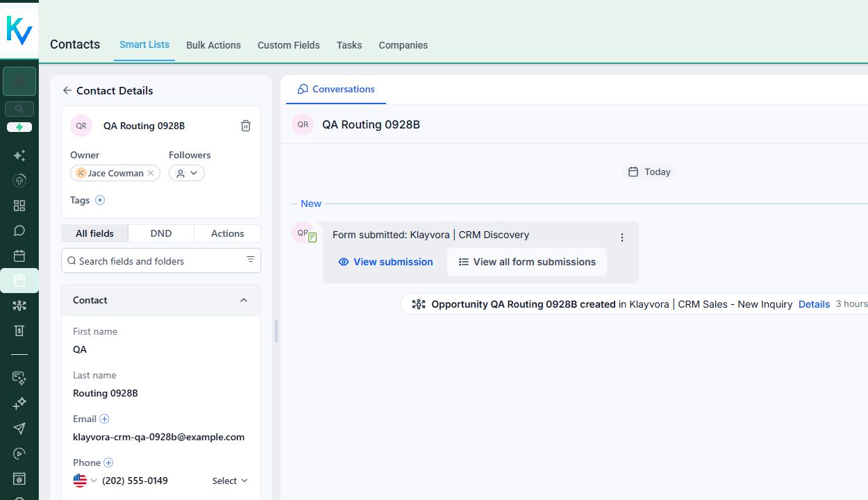Open the launchpad upload-arrow sidebar icon
The width and height of the screenshot is (868, 500).
[x=19, y=181]
